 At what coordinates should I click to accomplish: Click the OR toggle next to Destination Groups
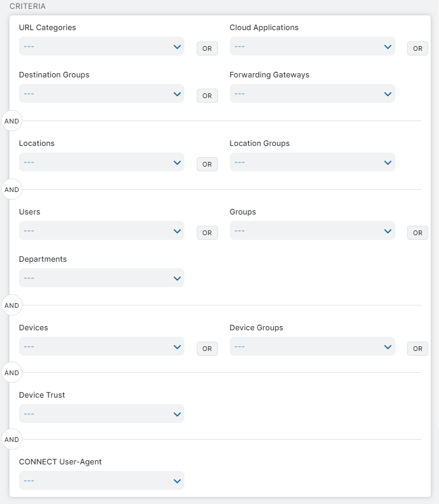pos(207,96)
